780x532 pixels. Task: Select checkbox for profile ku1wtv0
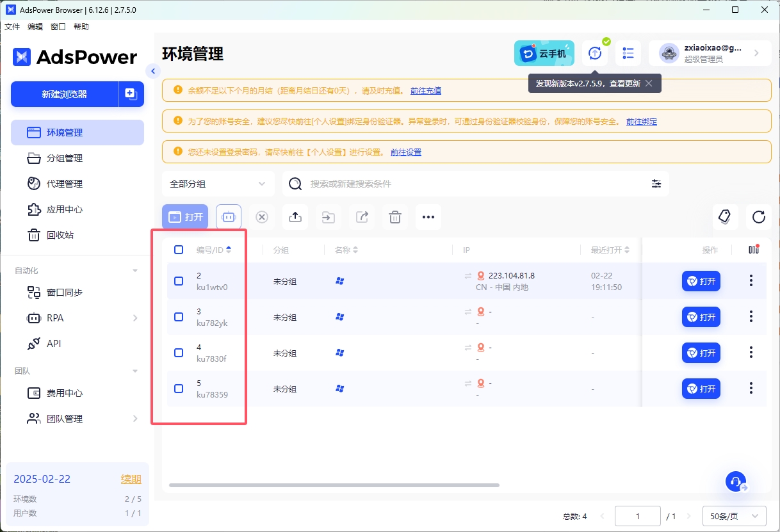(x=179, y=281)
